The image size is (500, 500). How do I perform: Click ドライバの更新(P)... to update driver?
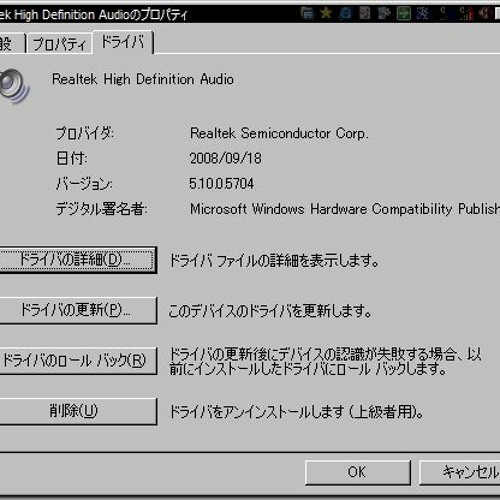pyautogui.click(x=77, y=310)
